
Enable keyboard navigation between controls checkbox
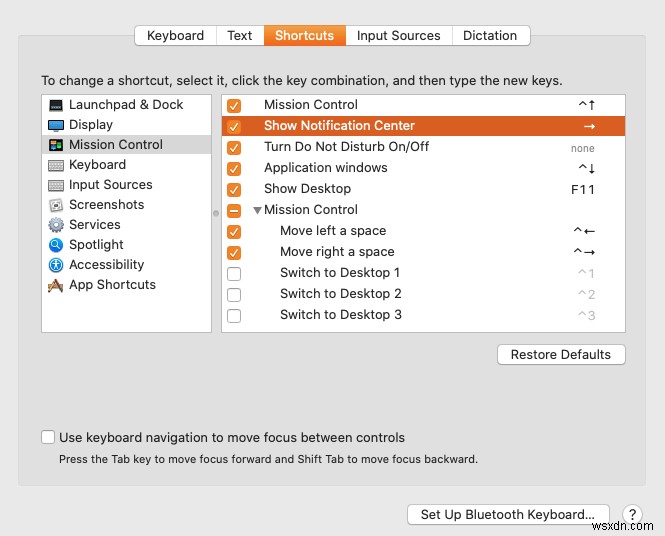tap(48, 437)
